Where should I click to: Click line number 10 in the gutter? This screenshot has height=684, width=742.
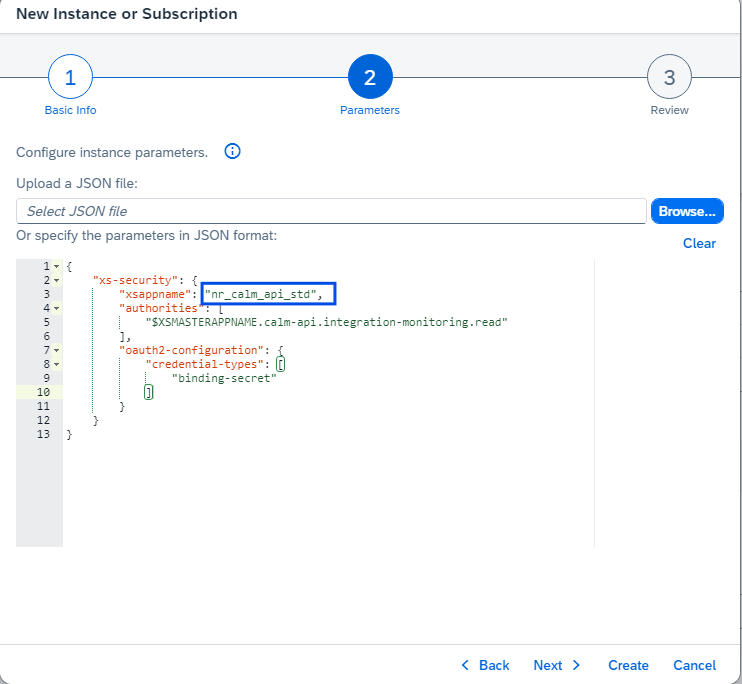41,393
